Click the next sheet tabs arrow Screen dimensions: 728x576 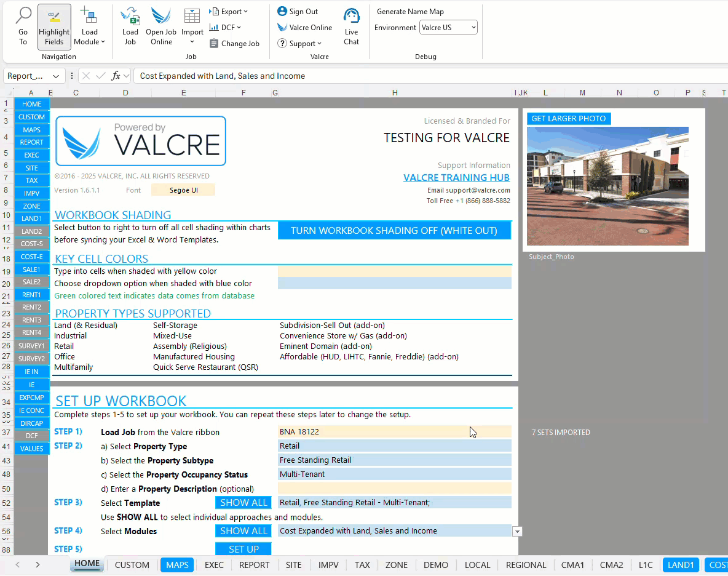coord(38,565)
